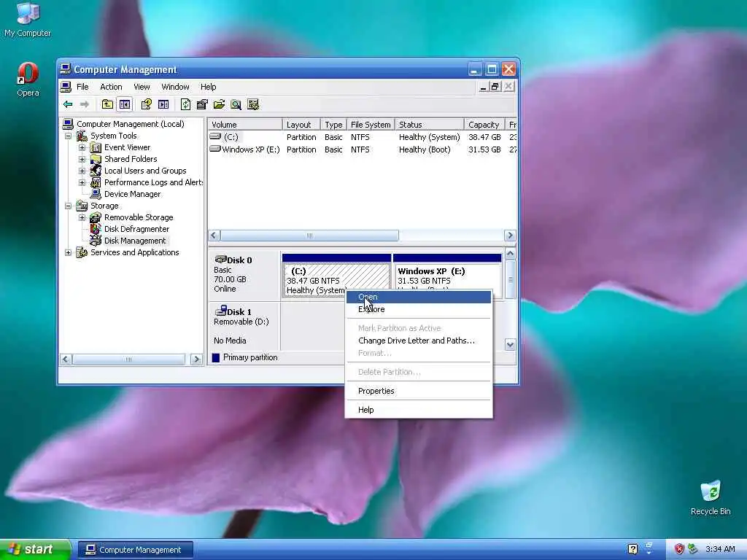The width and height of the screenshot is (747, 560).
Task: Open the Window menu
Action: click(x=175, y=87)
